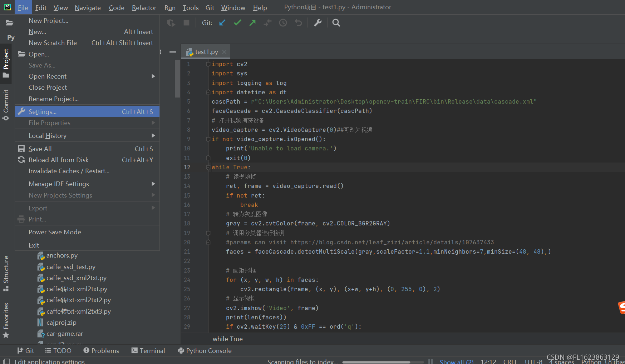
Task: Click the 4 spaces indent status widget
Action: point(561,361)
